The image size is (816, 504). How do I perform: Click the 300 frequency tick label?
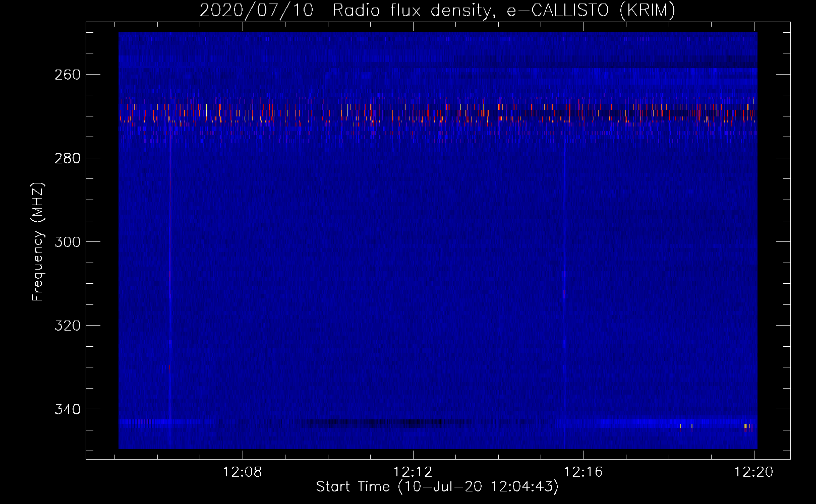pyautogui.click(x=67, y=242)
